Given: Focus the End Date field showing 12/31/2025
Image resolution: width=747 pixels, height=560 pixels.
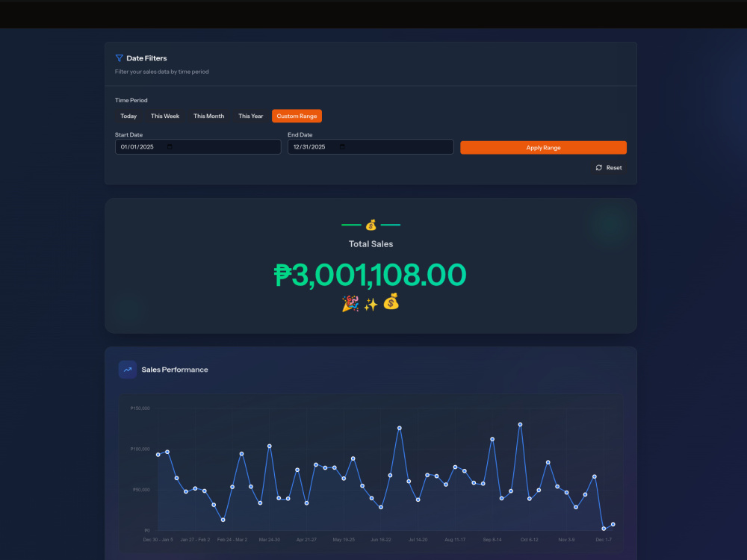Looking at the screenshot, I should pyautogui.click(x=371, y=146).
